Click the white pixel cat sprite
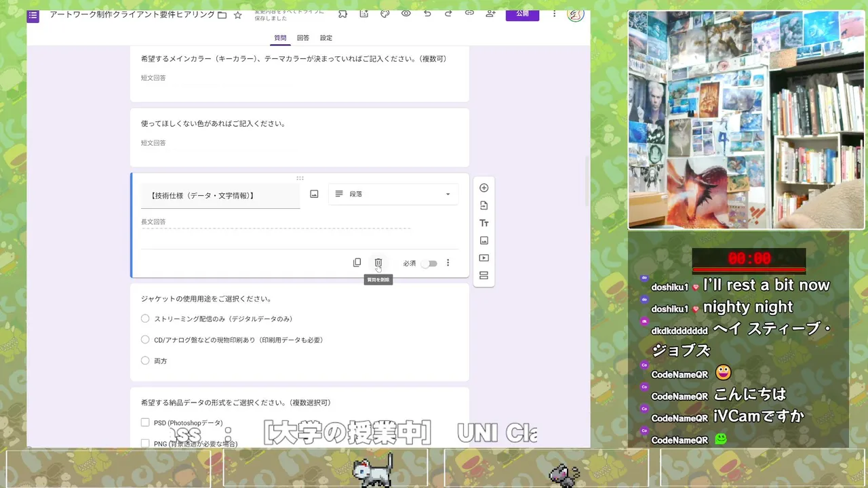 [373, 470]
